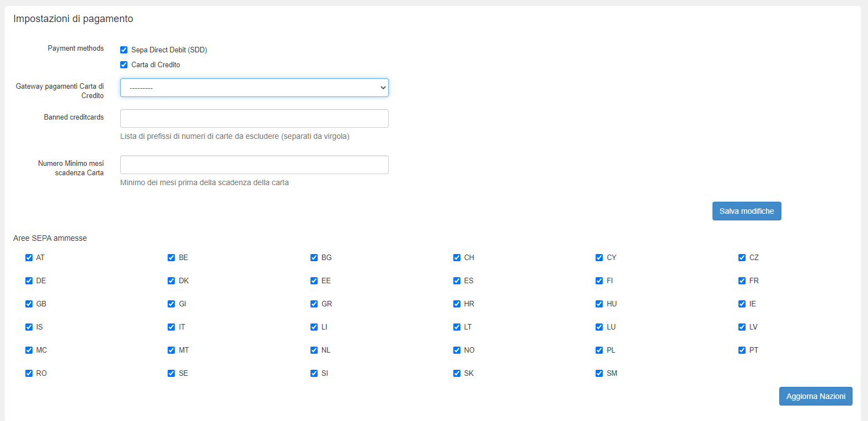The width and height of the screenshot is (868, 421).
Task: Click the Banned creditcards input field
Action: [x=254, y=118]
